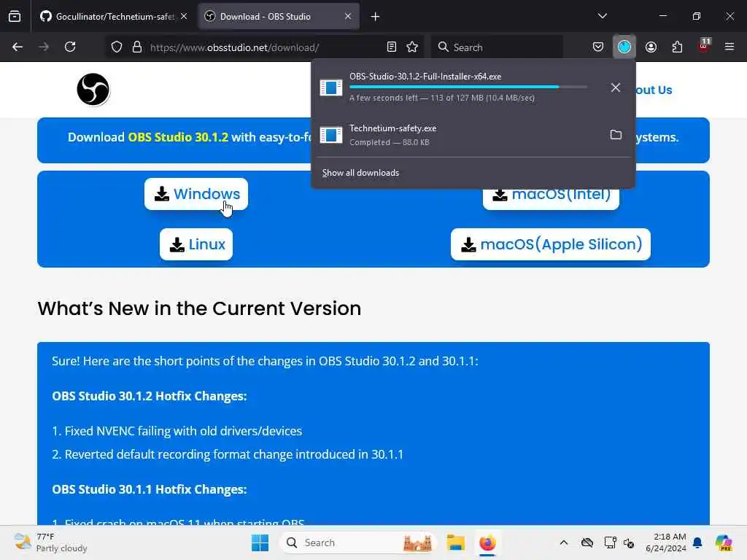This screenshot has height=560, width=747.
Task: Show Technetium-safety.exe in folder
Action: coord(616,135)
